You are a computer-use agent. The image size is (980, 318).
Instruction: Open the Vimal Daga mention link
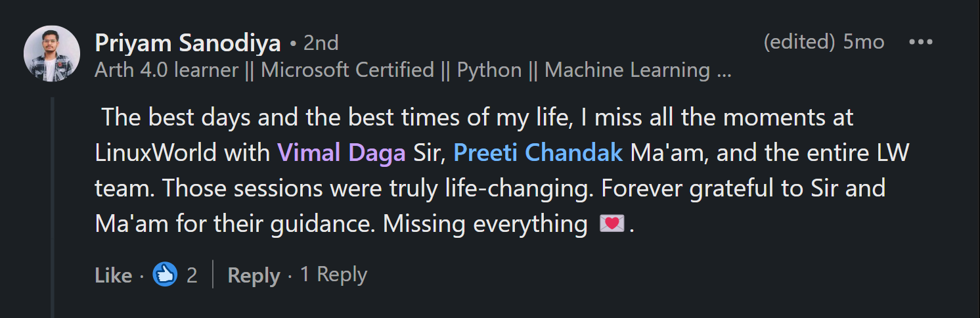[x=342, y=153]
